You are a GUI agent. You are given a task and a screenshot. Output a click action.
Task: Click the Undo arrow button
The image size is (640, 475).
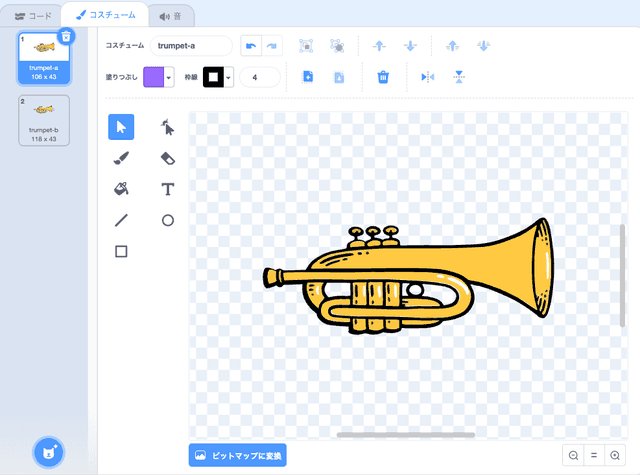pos(251,46)
